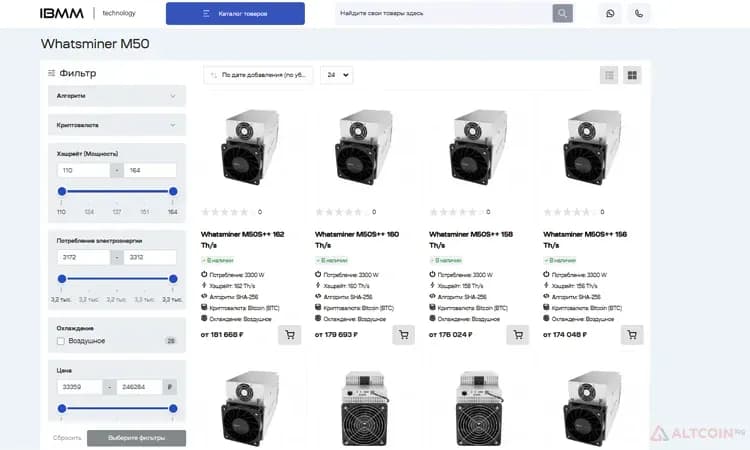Click the minimum hashrate field showing 110
750x450 pixels.
[83, 170]
